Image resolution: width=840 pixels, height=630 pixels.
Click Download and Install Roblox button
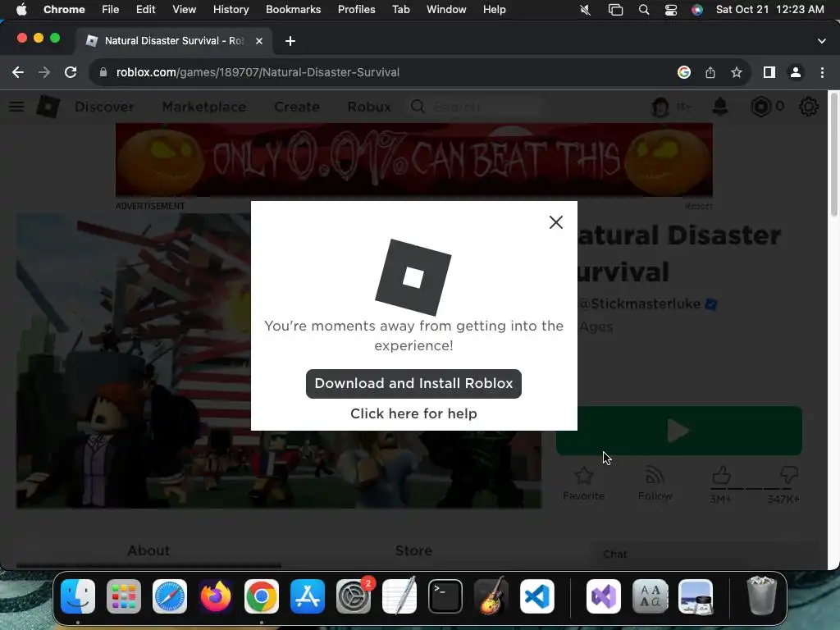[413, 384]
